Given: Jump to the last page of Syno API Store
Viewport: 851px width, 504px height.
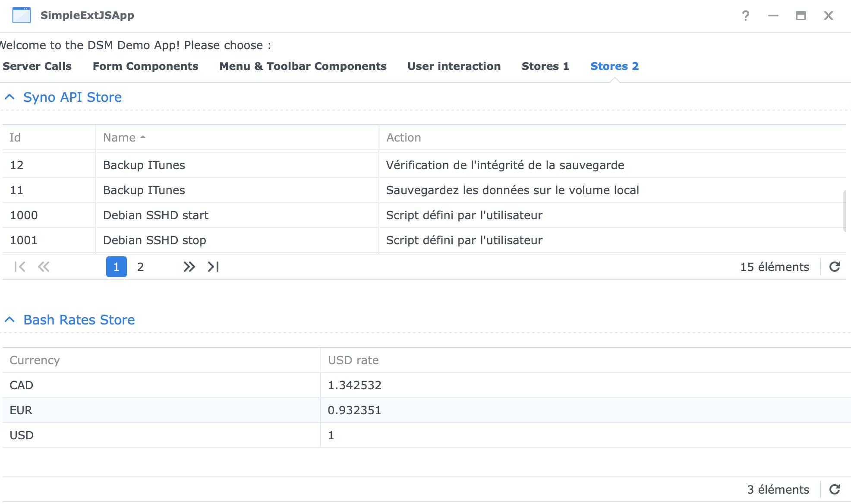Looking at the screenshot, I should click(x=212, y=267).
